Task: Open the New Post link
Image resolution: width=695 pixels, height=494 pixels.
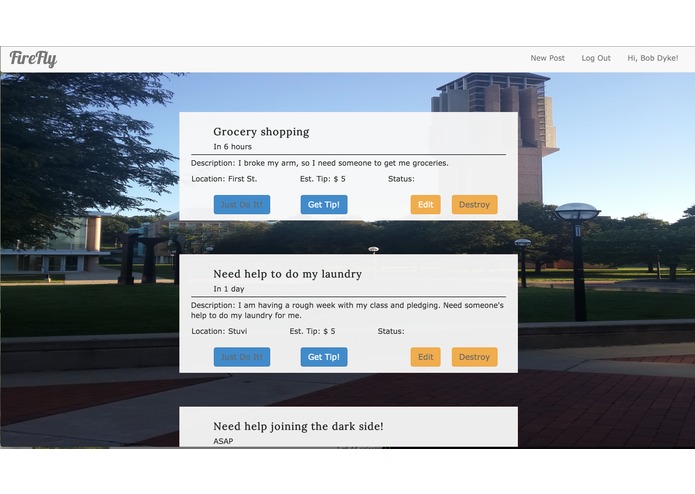Action: [x=547, y=58]
